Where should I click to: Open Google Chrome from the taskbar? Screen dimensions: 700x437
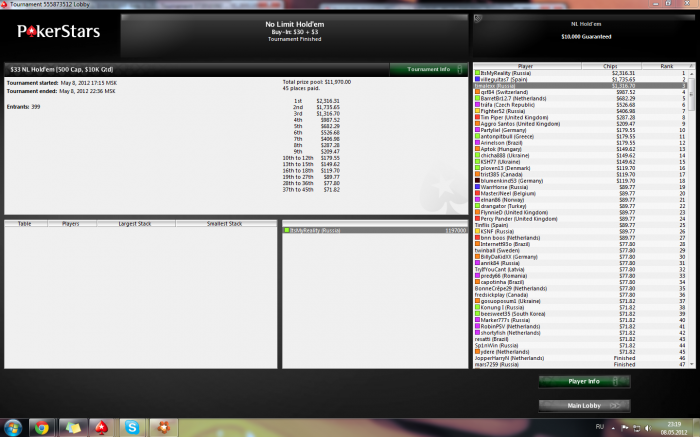coord(42,428)
